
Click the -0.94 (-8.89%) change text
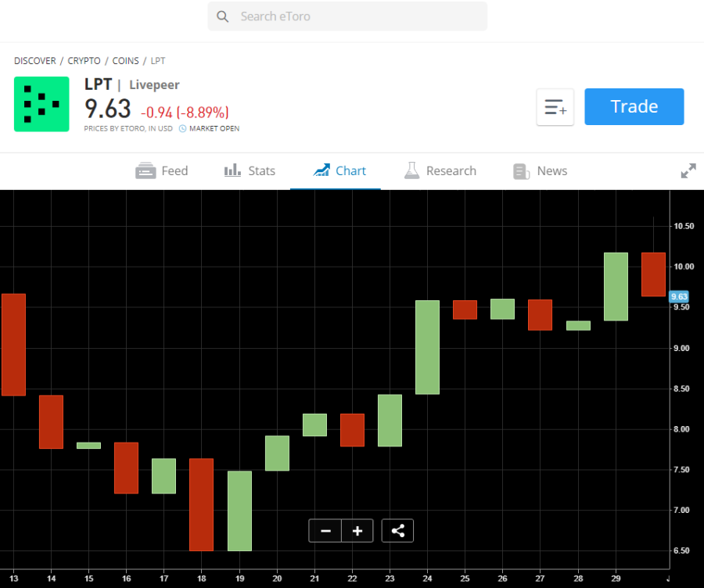click(x=185, y=112)
